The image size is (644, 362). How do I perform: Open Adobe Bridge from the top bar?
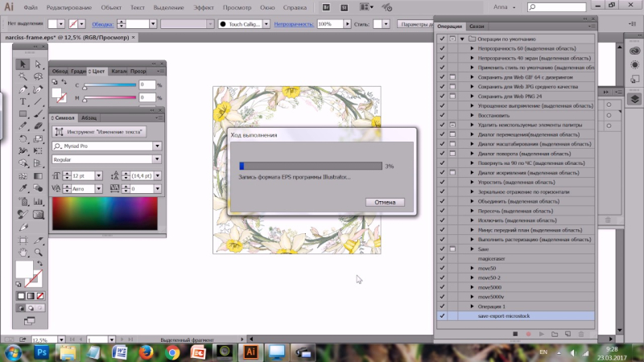[325, 6]
